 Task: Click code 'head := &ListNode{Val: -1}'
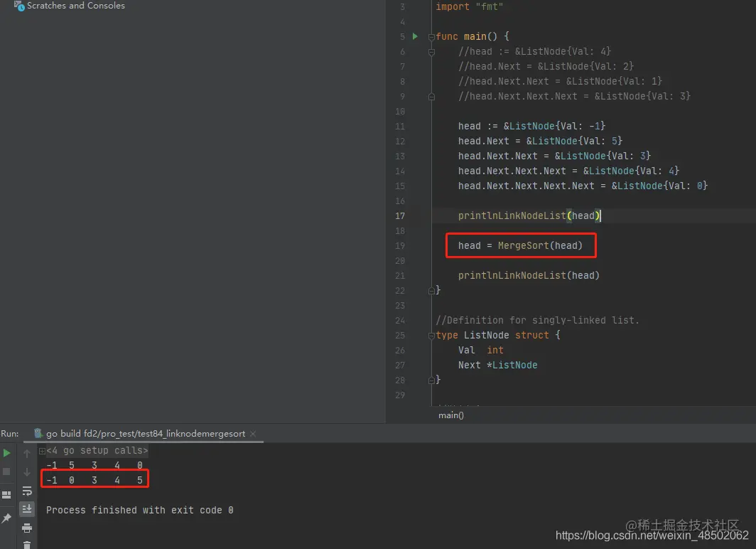[x=531, y=126]
